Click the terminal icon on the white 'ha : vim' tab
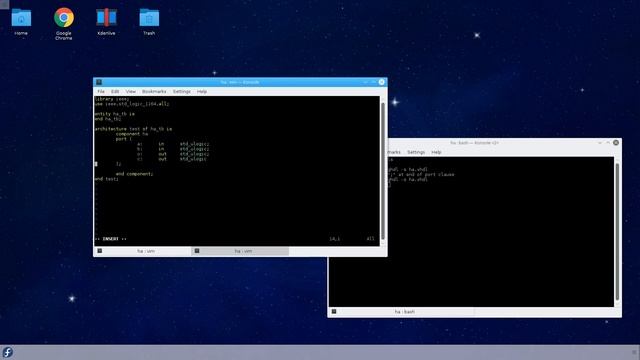The image size is (640, 360). (100, 251)
